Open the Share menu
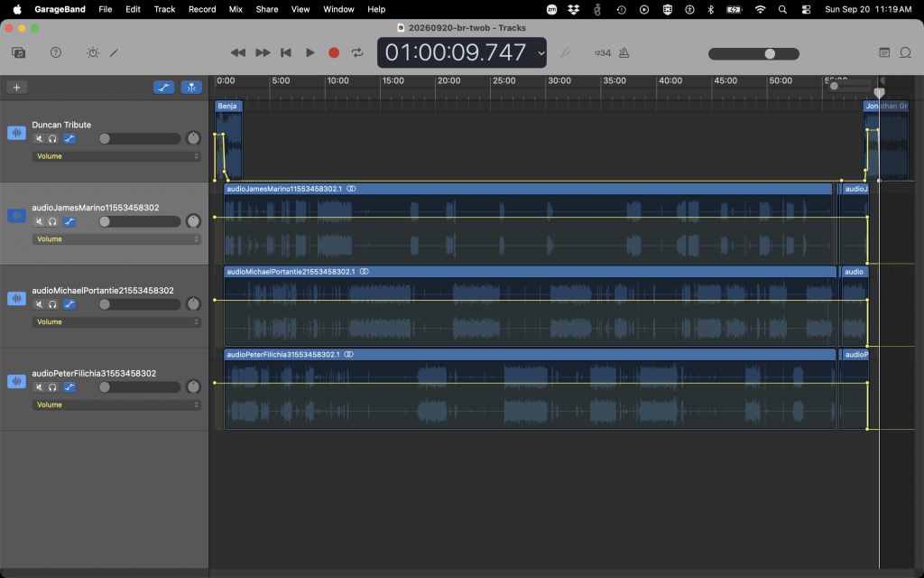 pyautogui.click(x=267, y=9)
